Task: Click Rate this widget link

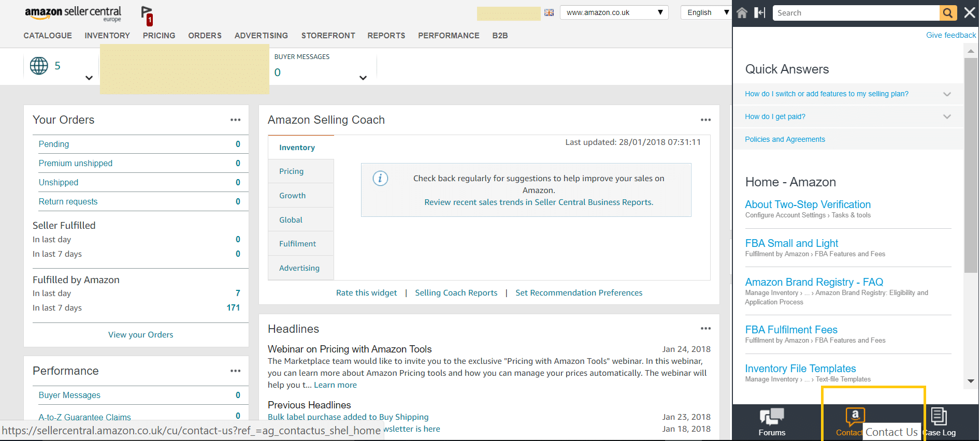Action: [367, 293]
